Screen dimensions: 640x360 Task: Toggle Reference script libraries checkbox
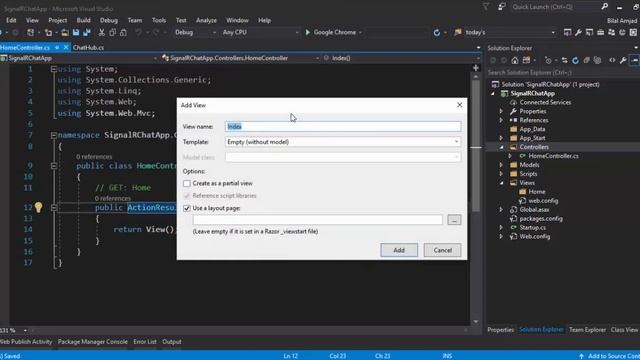[x=187, y=196]
